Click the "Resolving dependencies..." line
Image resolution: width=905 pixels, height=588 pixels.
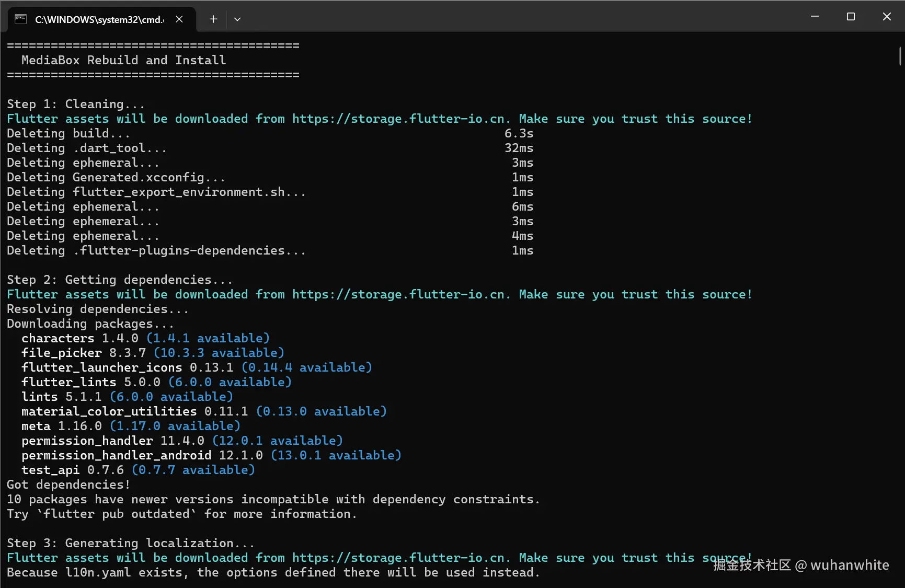(98, 309)
